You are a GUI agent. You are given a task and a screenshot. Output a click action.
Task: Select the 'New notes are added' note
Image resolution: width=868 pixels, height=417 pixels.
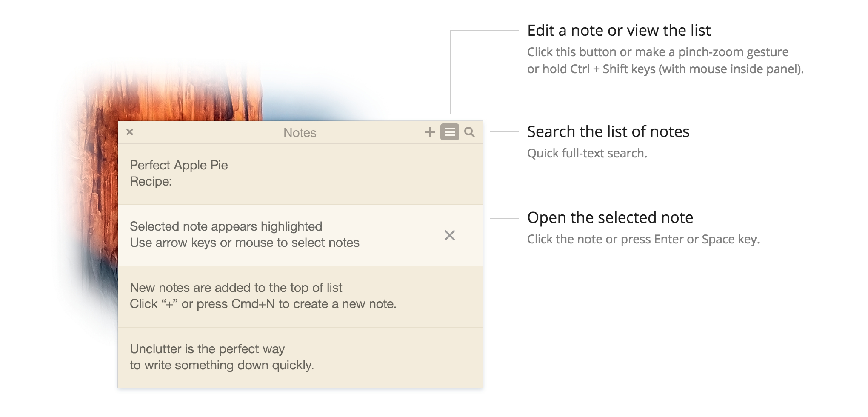pyautogui.click(x=255, y=297)
